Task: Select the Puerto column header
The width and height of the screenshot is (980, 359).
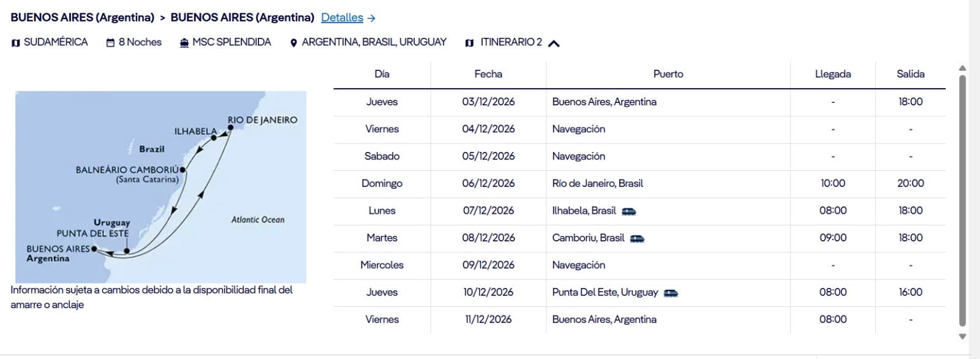Action: point(668,74)
